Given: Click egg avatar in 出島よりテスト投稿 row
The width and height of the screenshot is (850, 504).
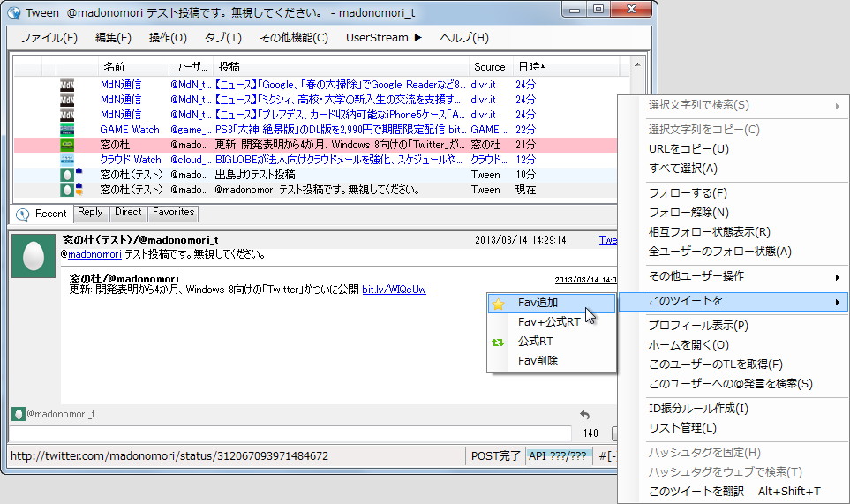Looking at the screenshot, I should 67,175.
